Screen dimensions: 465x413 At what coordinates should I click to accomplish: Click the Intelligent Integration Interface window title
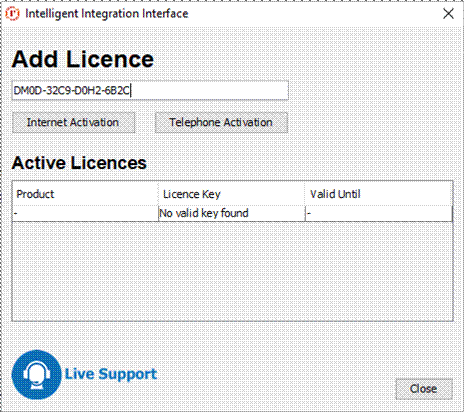tap(107, 14)
